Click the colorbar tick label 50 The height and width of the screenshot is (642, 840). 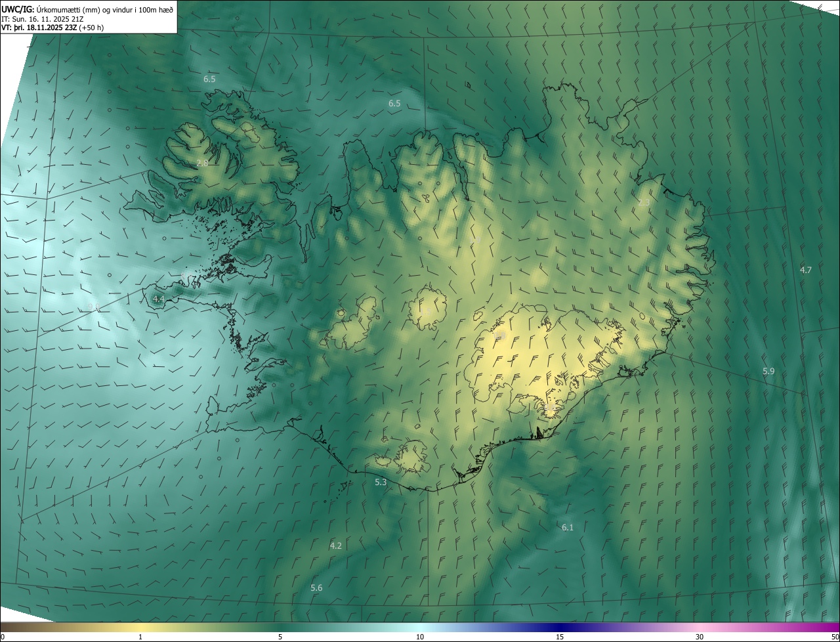pyautogui.click(x=835, y=637)
